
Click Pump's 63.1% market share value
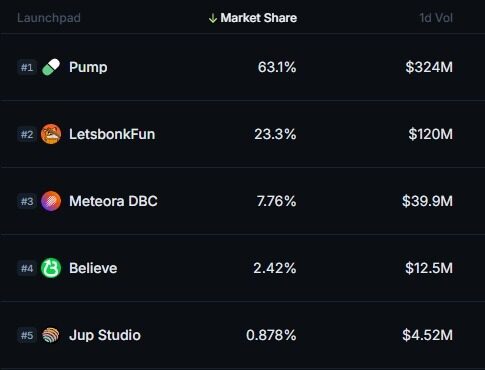click(277, 67)
